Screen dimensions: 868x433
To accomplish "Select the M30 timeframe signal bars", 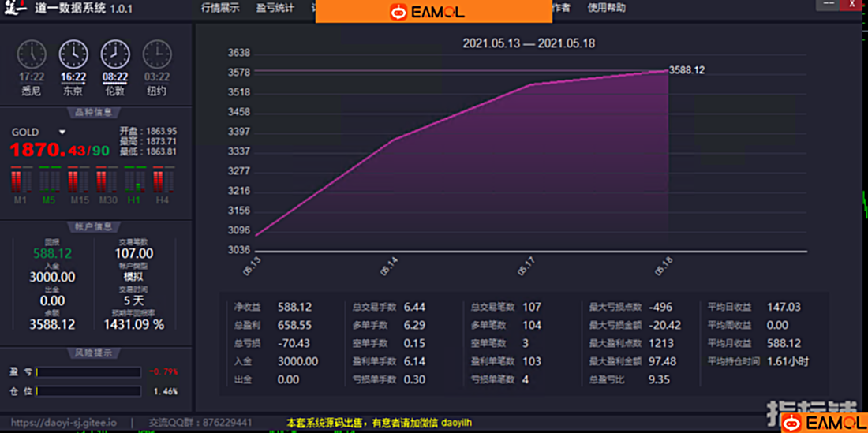I will [107, 181].
